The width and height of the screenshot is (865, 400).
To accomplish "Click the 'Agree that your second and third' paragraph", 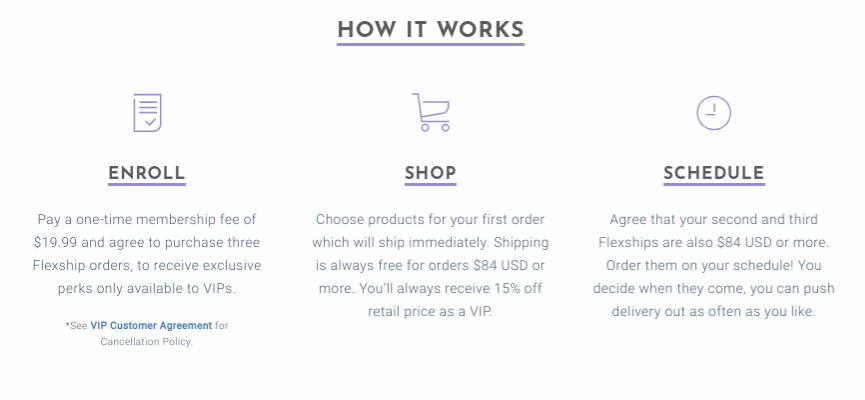I will tap(714, 265).
